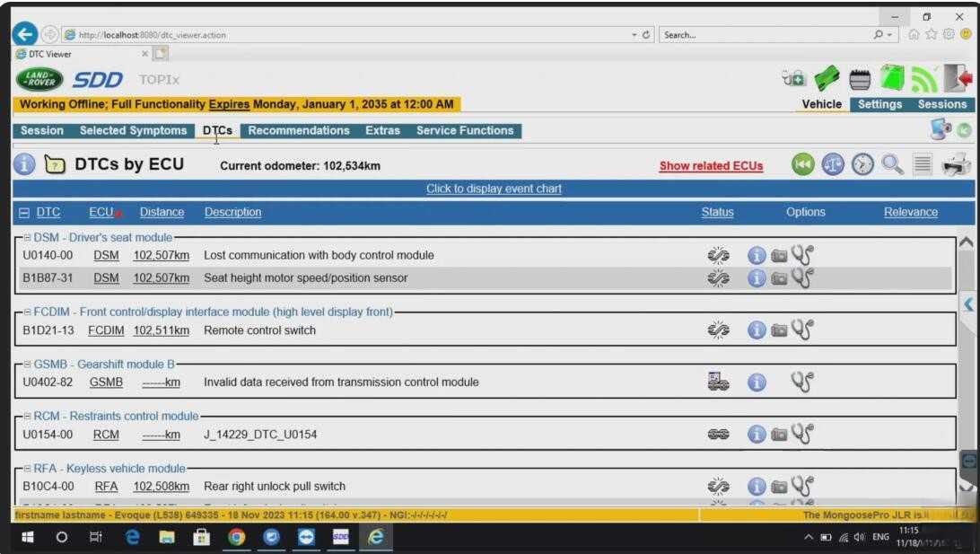Open info for B1B87-31 seat height DTC
The height and width of the screenshot is (554, 980).
(757, 277)
